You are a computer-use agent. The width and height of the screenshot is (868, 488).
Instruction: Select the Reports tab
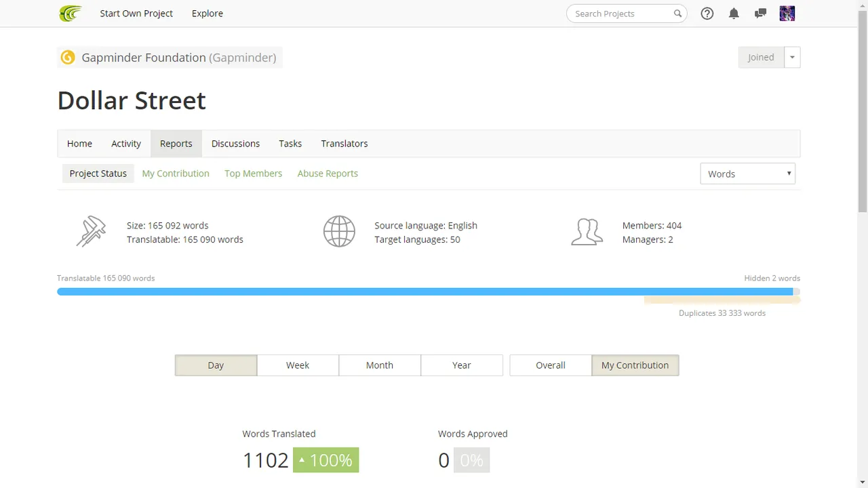point(176,144)
